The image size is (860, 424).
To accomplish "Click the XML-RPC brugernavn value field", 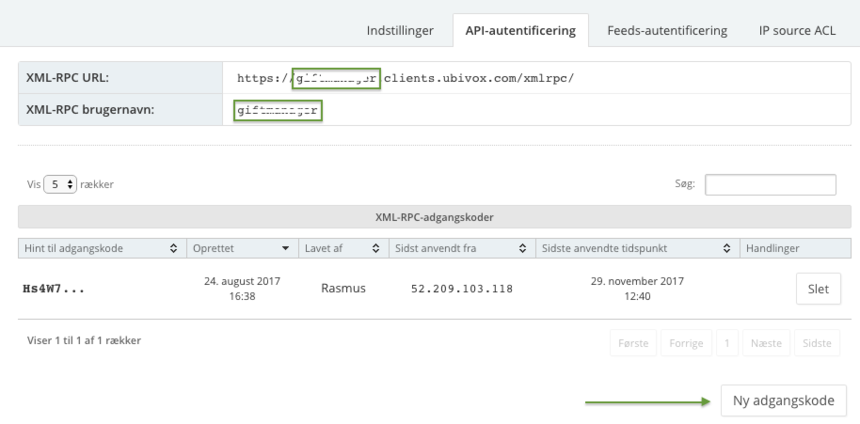I will [278, 110].
